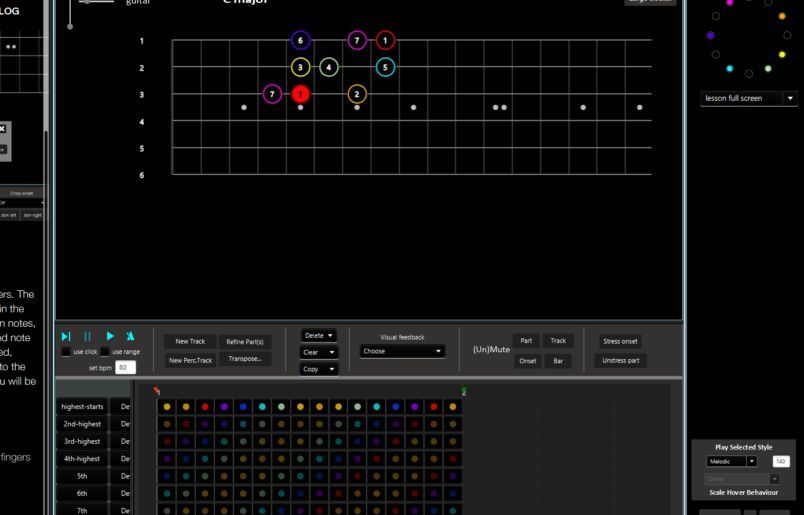Open the Transpose... dialog
The height and width of the screenshot is (515, 804).
245,359
